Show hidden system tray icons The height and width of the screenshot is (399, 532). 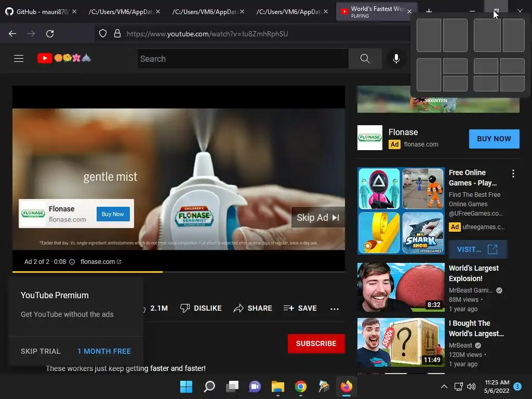(444, 387)
